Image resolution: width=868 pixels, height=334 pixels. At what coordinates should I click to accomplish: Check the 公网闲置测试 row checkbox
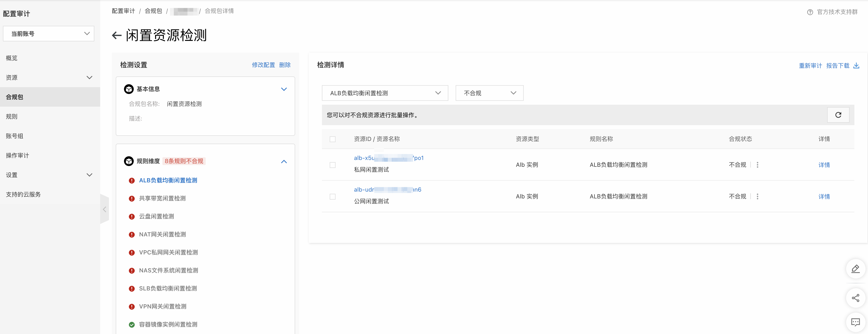click(333, 196)
